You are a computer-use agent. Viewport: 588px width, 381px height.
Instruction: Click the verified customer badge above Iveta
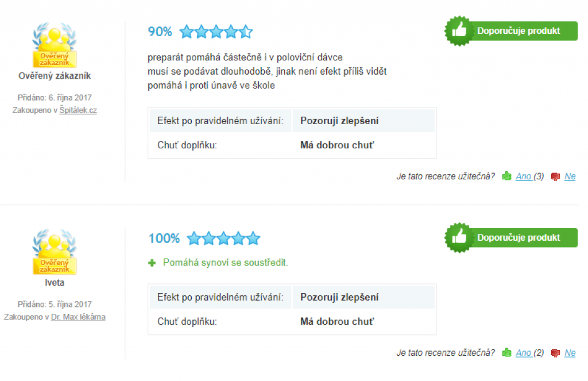pos(55,252)
